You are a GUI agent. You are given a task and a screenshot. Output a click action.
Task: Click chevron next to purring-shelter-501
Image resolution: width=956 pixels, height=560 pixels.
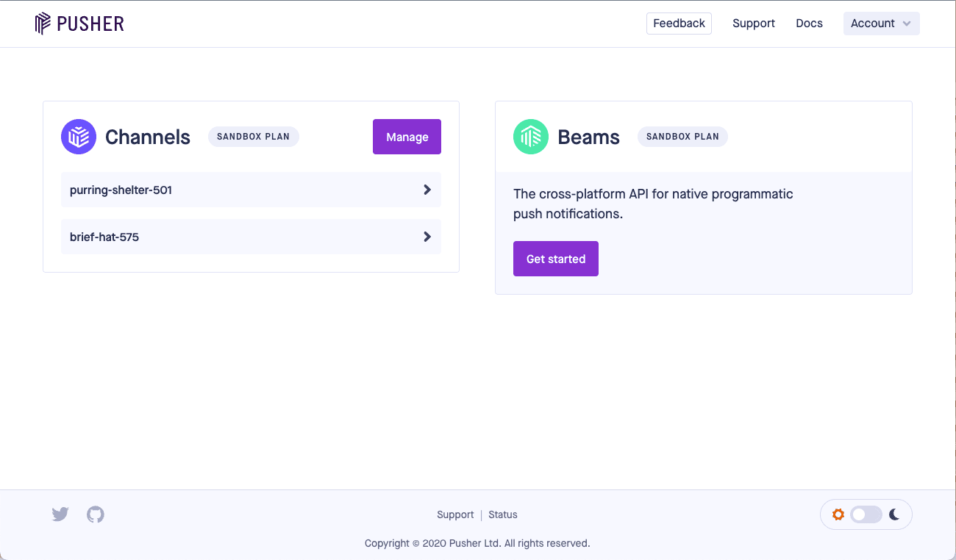coord(427,190)
